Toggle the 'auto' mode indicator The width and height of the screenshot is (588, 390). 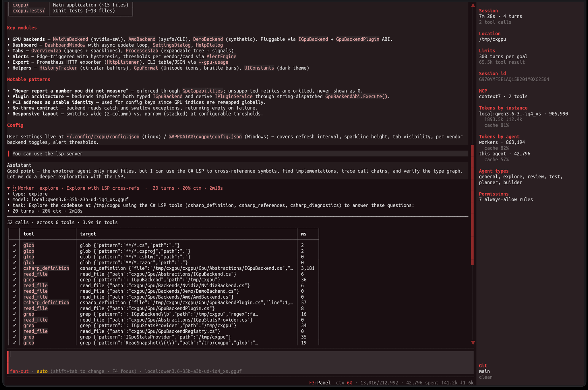(42, 371)
